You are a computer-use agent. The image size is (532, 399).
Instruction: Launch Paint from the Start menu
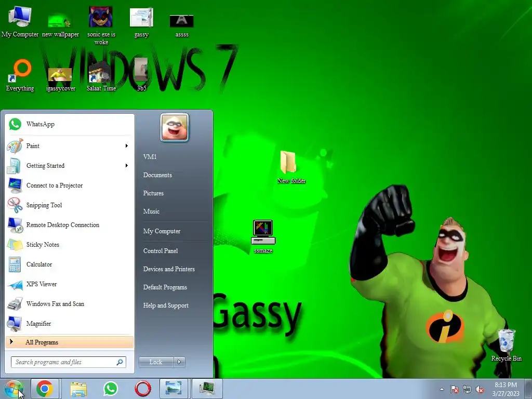click(69, 146)
